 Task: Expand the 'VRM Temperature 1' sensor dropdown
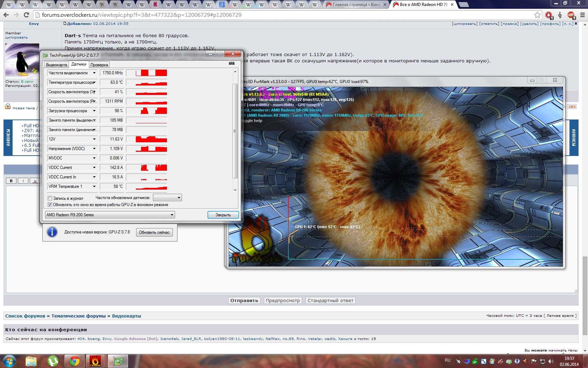point(94,186)
